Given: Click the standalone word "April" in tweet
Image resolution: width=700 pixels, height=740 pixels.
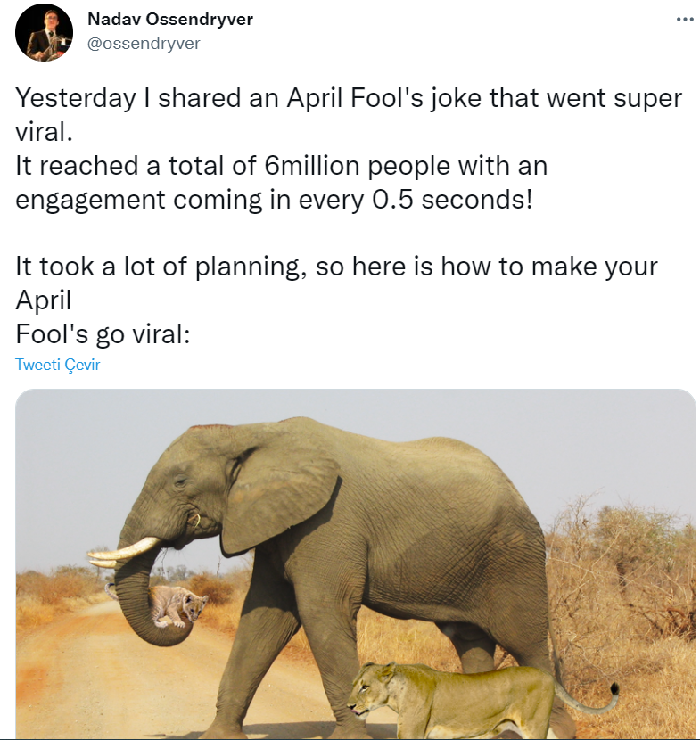Looking at the screenshot, I should point(44,300).
